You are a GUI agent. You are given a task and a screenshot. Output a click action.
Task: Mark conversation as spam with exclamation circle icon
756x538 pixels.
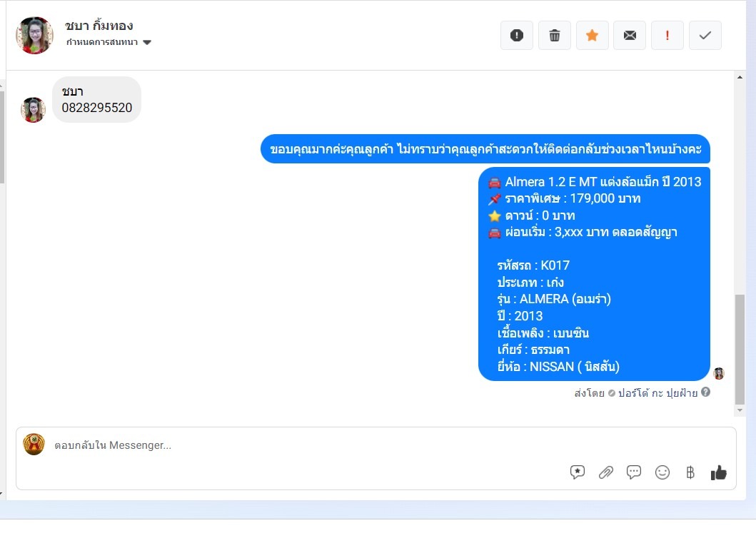point(516,35)
